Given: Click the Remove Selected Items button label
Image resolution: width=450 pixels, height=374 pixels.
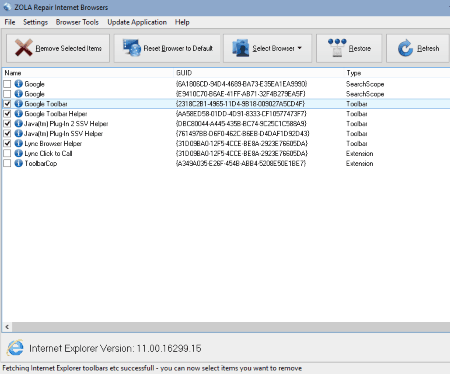Looking at the screenshot, I should tap(68, 48).
